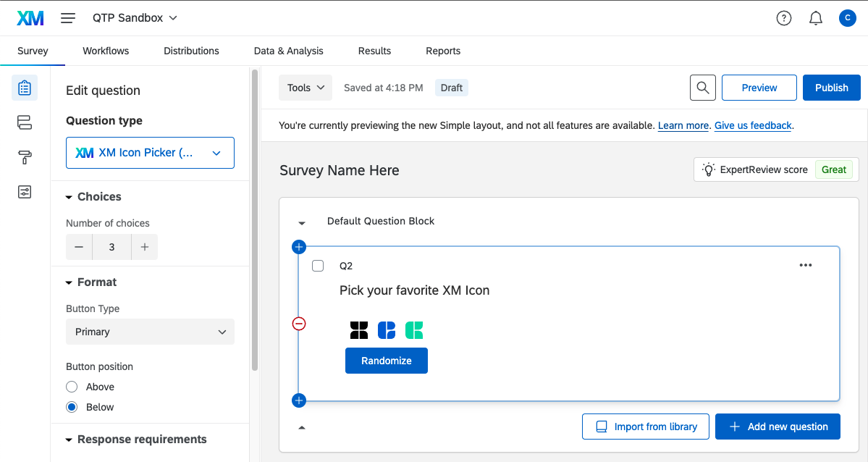Open the Question type dropdown
The width and height of the screenshot is (868, 462).
coord(150,153)
